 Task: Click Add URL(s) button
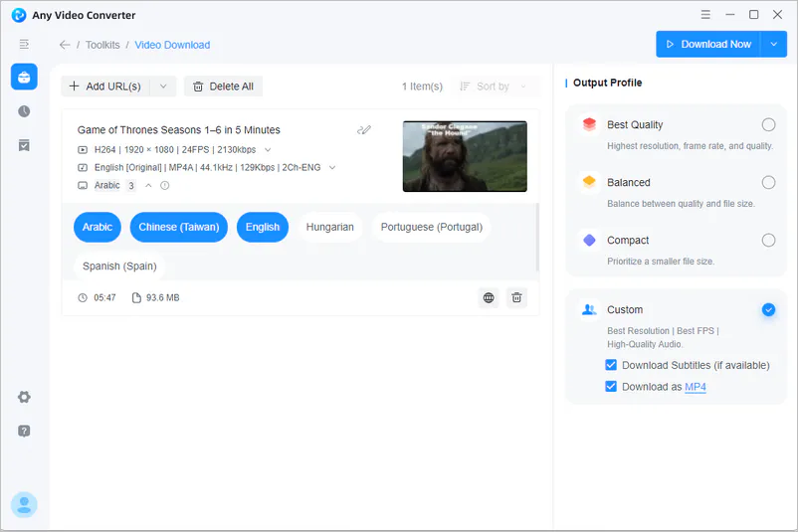point(105,87)
